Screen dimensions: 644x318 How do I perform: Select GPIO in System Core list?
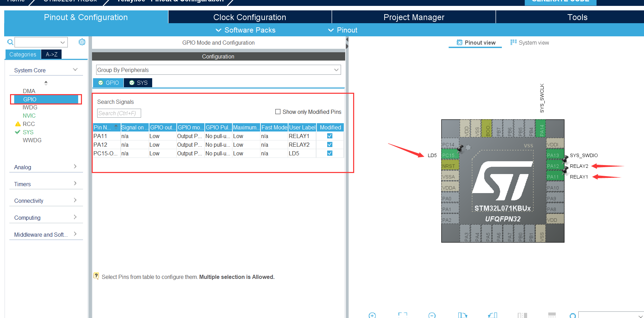[46, 99]
